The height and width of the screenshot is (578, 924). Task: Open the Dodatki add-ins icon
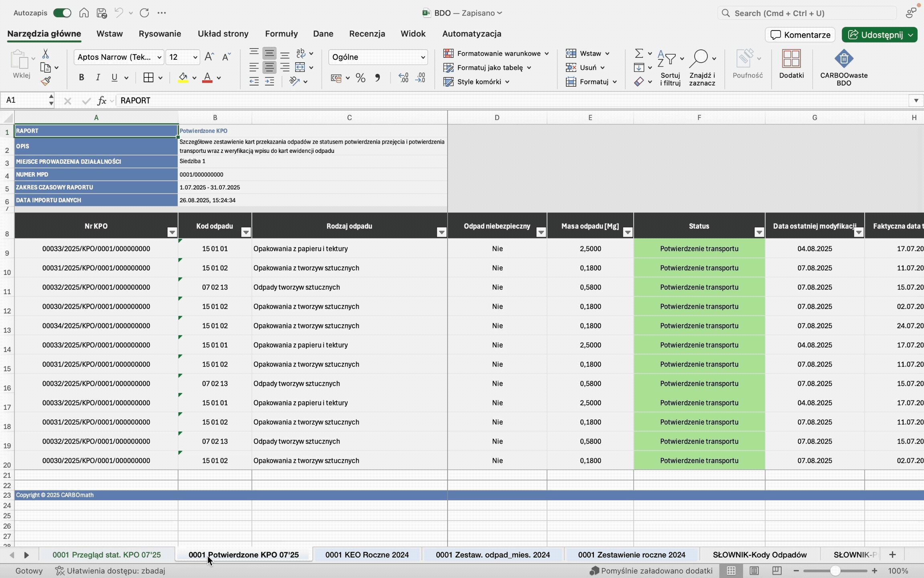[x=791, y=59]
